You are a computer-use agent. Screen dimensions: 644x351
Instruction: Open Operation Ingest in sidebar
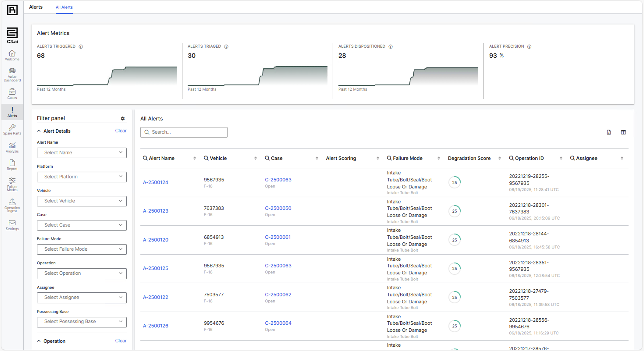pos(12,205)
